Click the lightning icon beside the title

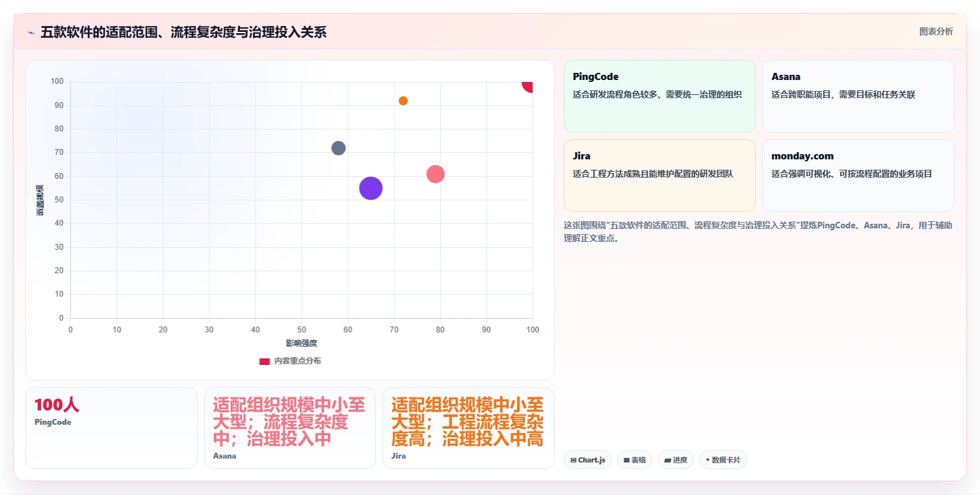click(x=31, y=33)
